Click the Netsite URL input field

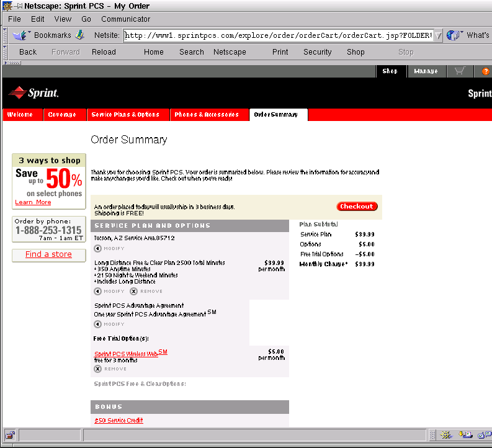coord(278,35)
